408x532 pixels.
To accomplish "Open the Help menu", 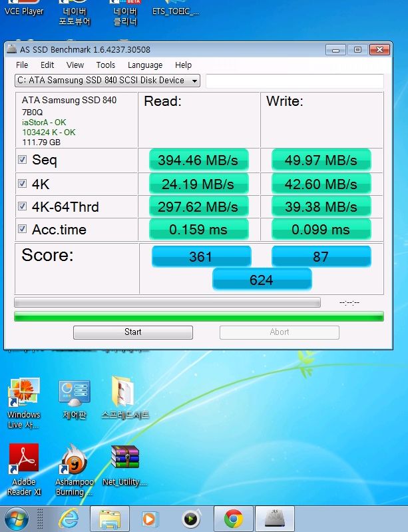I will [183, 65].
